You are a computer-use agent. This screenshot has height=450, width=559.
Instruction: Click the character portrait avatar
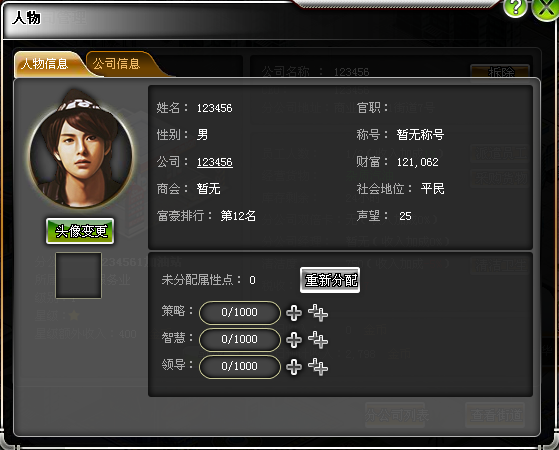pyautogui.click(x=81, y=150)
